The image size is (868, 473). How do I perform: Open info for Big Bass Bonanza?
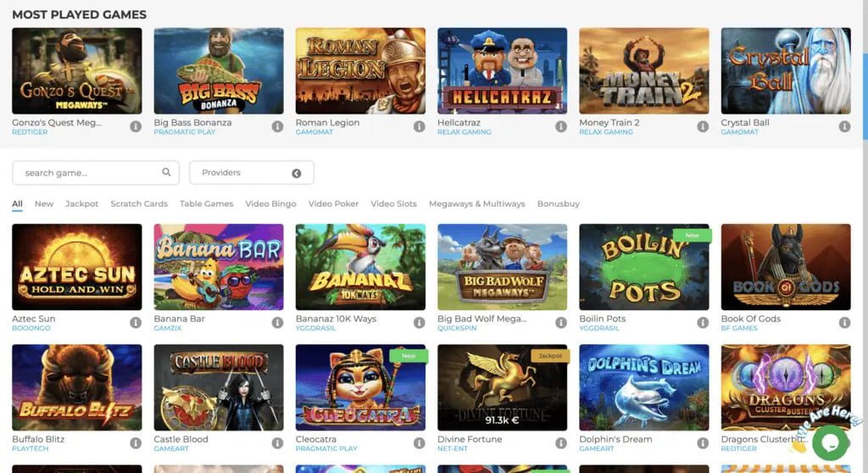point(277,126)
